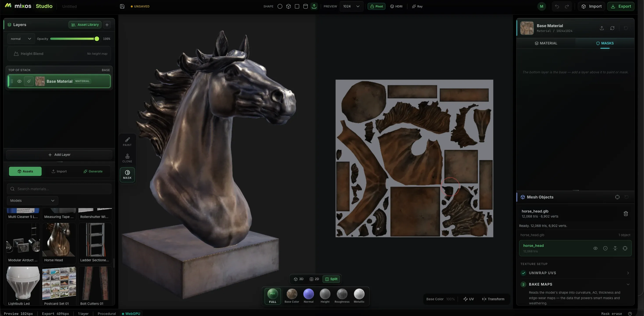The width and height of the screenshot is (644, 316).
Task: Open the M user avatar menu
Action: pyautogui.click(x=541, y=6)
